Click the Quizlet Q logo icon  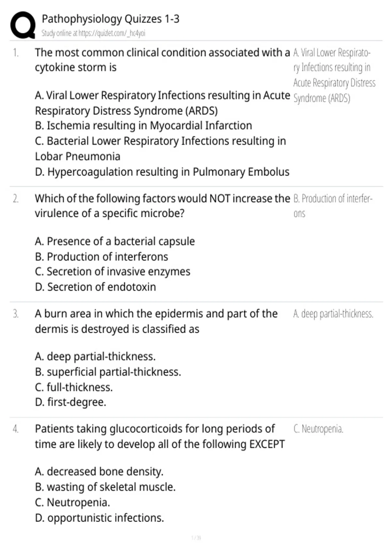point(23,26)
